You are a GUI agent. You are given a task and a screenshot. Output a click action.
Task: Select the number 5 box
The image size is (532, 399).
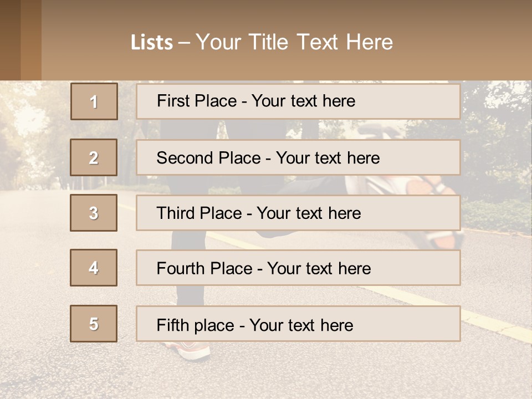tap(94, 324)
